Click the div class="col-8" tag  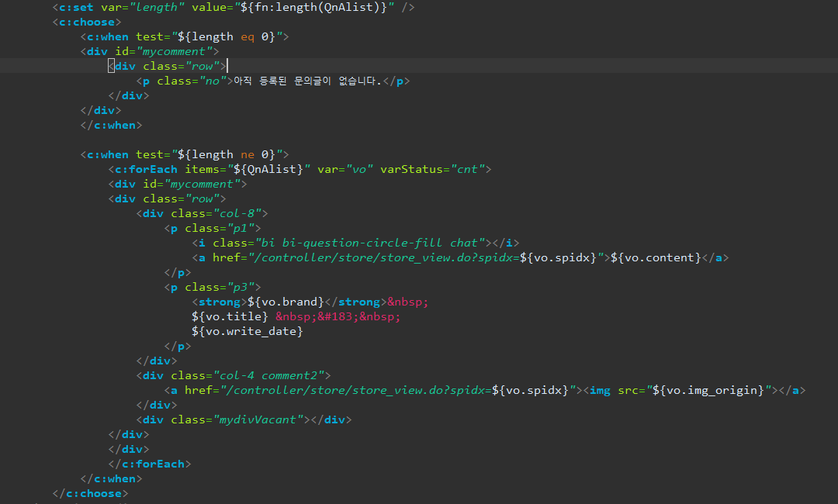click(x=202, y=213)
